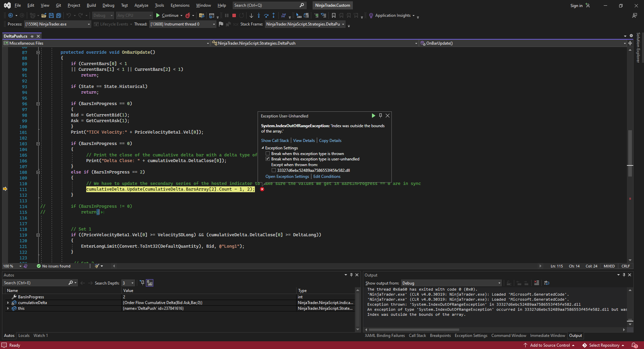
Task: Click the Step Over icon
Action: (266, 15)
